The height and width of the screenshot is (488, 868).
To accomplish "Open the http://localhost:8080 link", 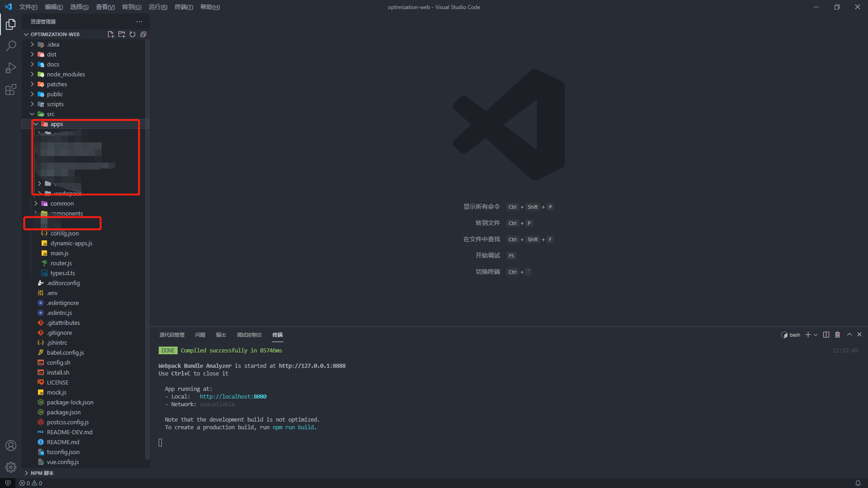I will [x=233, y=397].
